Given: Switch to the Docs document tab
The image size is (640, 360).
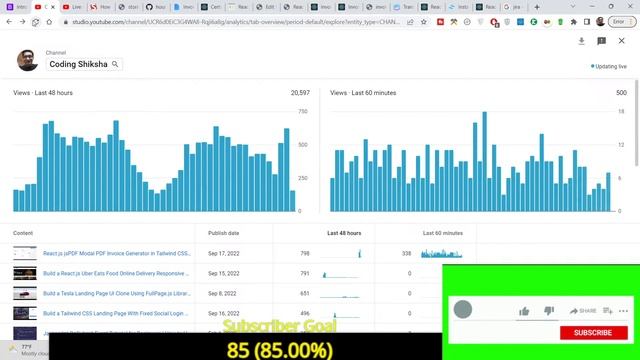Looking at the screenshot, I should point(183,7).
